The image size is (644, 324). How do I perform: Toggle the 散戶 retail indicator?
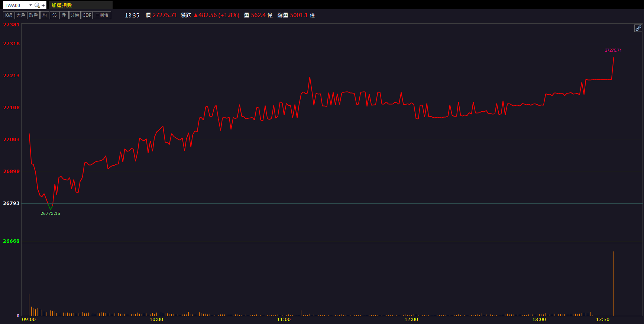click(x=33, y=15)
